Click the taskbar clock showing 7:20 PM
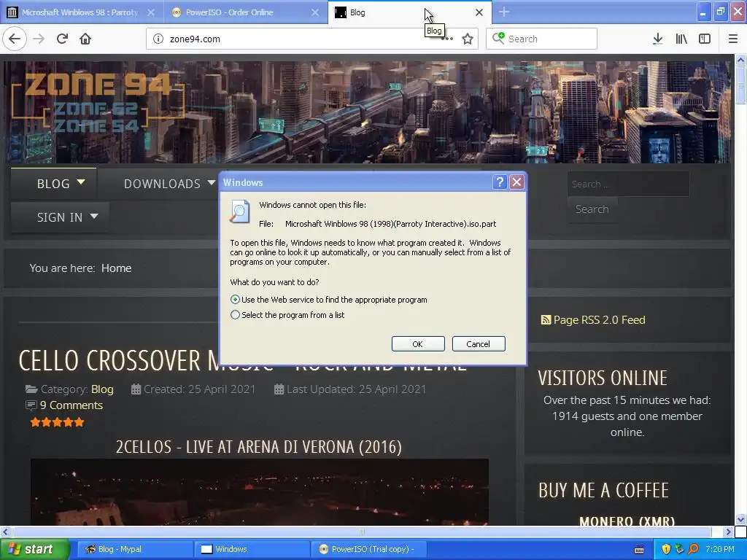747x560 pixels. pyautogui.click(x=720, y=549)
